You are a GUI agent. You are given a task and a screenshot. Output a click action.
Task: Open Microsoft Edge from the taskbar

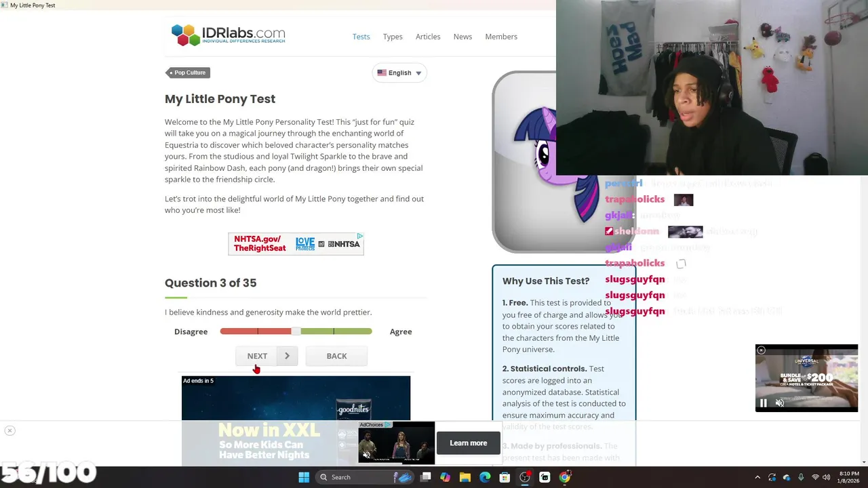(x=485, y=477)
